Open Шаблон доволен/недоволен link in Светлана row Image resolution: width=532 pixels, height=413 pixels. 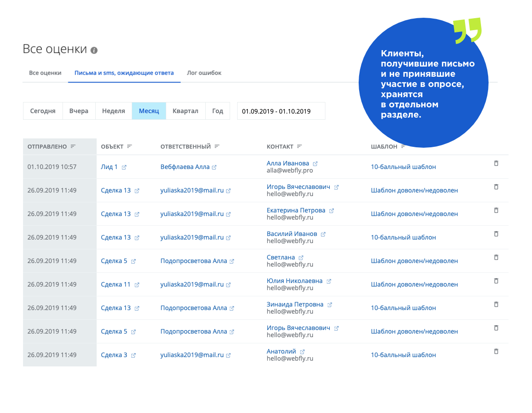tap(415, 261)
